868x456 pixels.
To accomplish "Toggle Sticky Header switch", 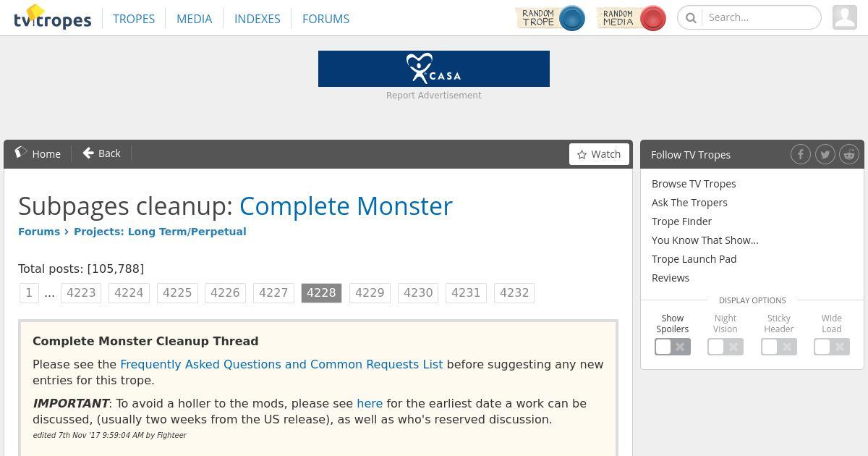I will pyautogui.click(x=779, y=347).
